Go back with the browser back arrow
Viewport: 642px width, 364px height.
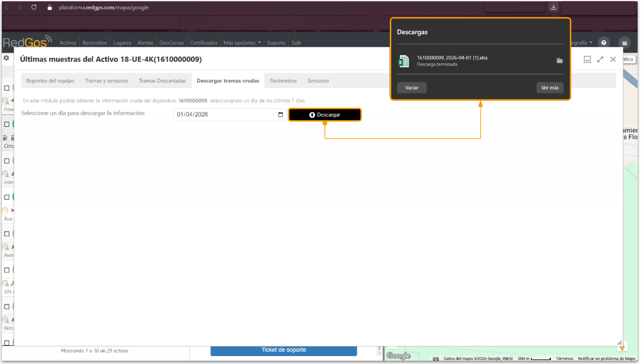point(7,7)
